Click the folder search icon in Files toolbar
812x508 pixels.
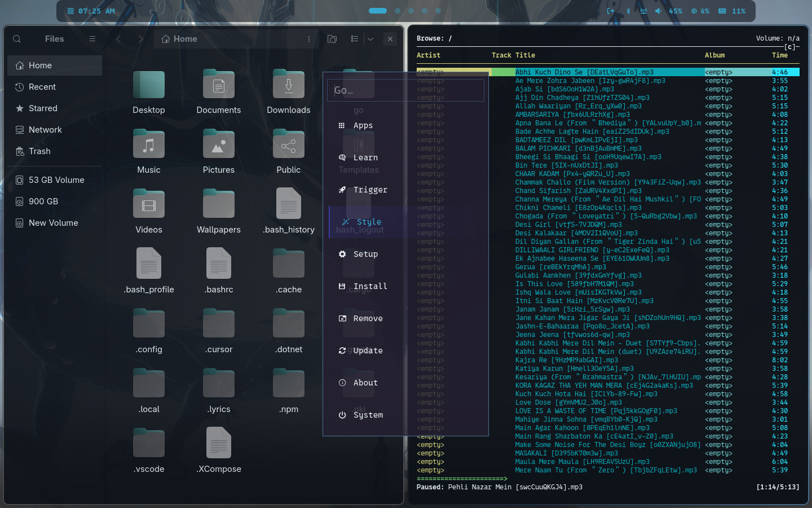click(332, 39)
